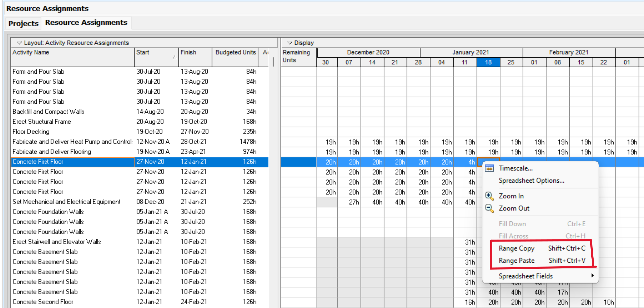Switch to the Projects tab

[23, 23]
